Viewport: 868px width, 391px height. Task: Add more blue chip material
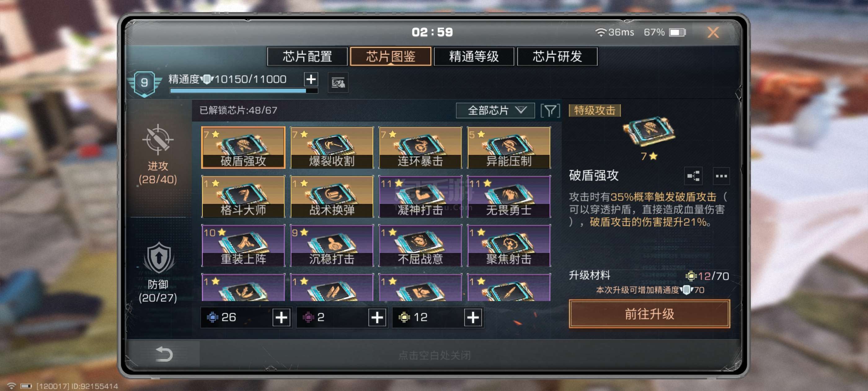click(281, 317)
